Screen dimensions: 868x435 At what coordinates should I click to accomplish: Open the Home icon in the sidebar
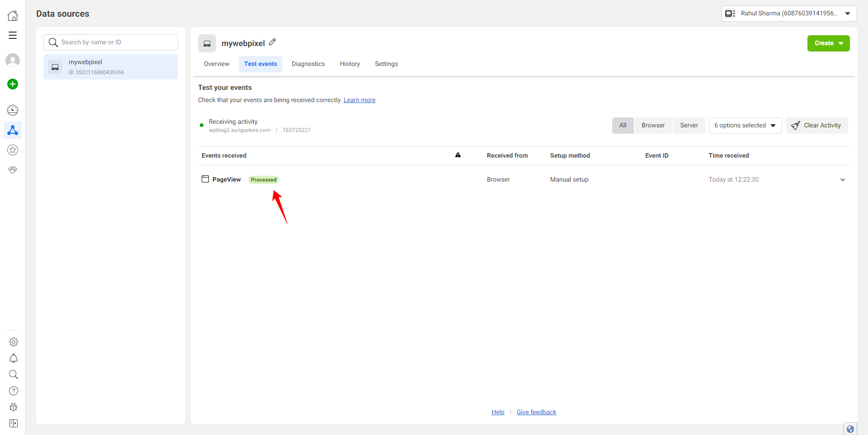13,15
